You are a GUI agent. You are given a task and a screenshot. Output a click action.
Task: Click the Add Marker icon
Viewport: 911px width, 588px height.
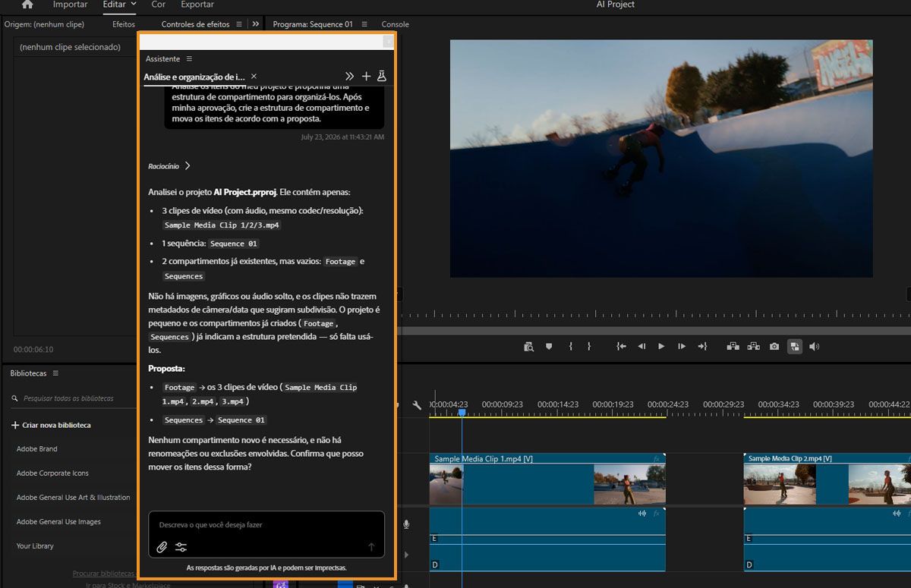(x=549, y=346)
